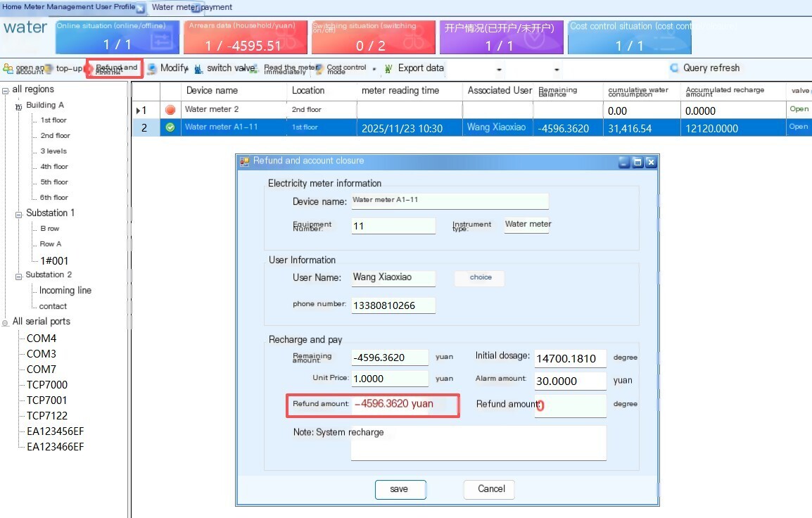Collapse the all regions tree node
812x518 pixels.
[5, 91]
